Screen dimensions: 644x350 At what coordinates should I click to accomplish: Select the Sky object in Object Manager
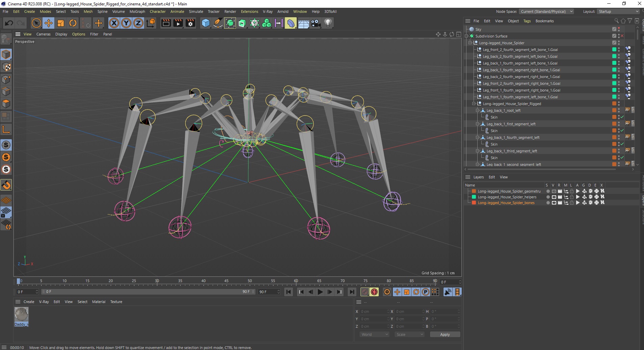478,29
